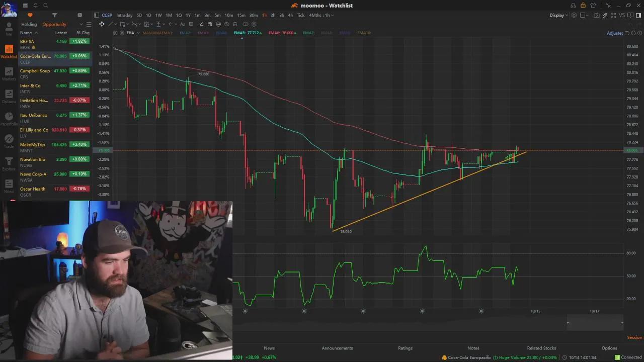Viewport: 644px width, 362px height.
Task: Select Eli Lilly and Co row
Action: click(55, 132)
